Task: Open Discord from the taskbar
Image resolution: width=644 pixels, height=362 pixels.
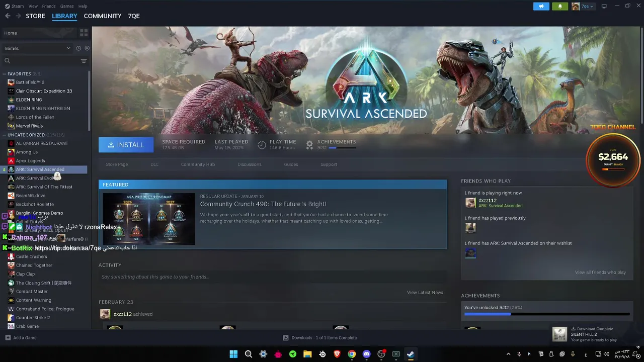Action: (x=366, y=354)
